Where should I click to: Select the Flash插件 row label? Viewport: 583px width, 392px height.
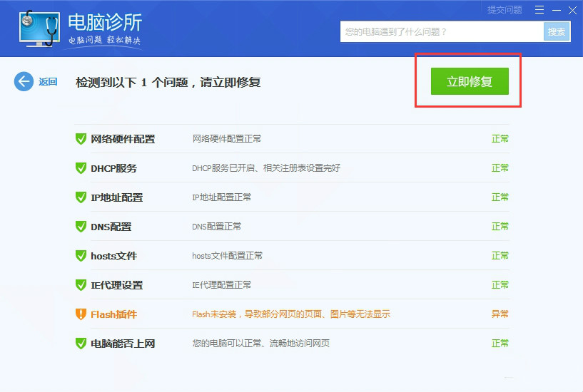click(113, 314)
